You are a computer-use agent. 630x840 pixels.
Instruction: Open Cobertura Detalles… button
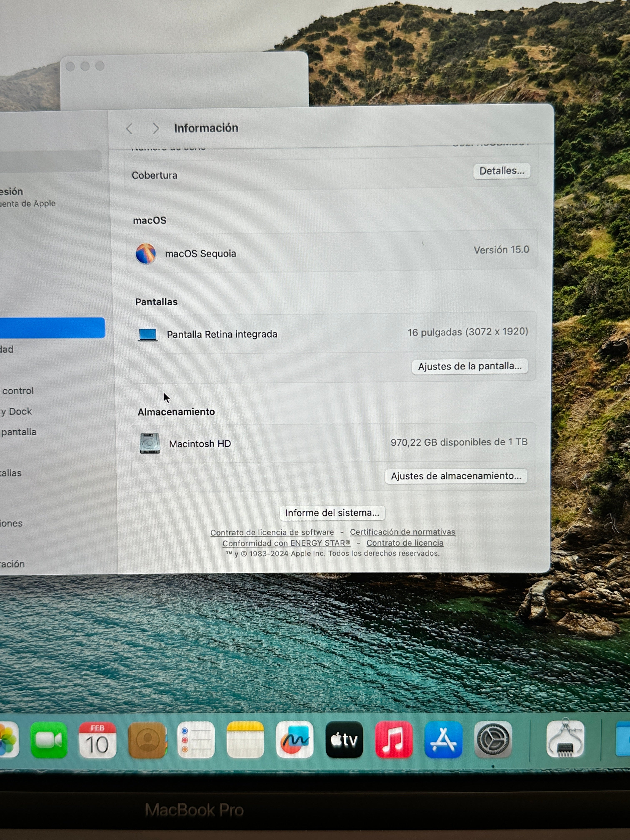coord(502,171)
